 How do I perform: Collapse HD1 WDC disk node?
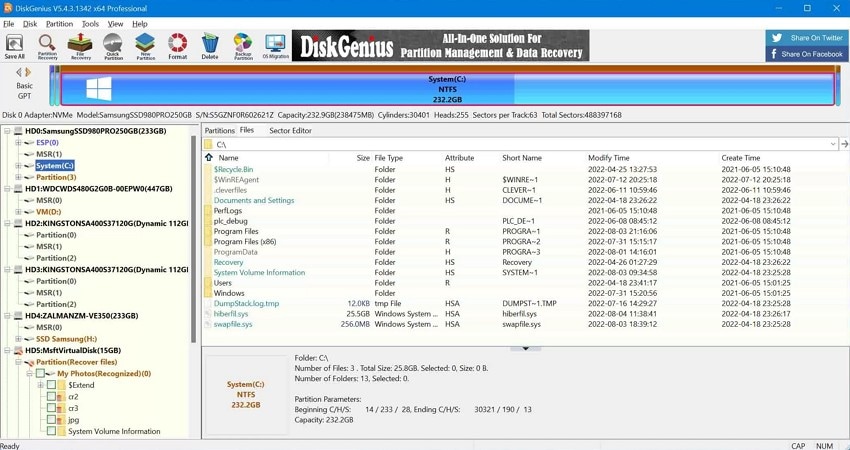tap(8, 189)
